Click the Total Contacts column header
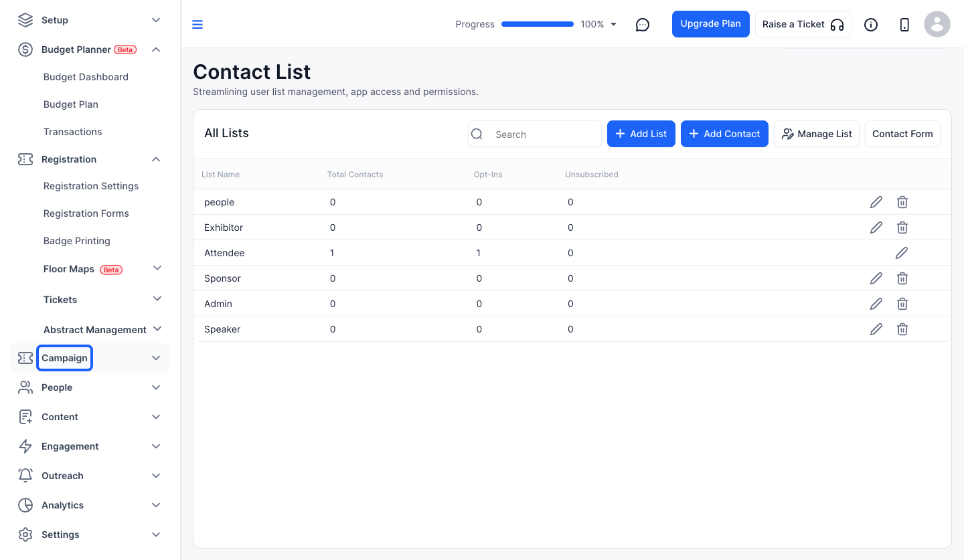The image size is (964, 560). point(355,175)
